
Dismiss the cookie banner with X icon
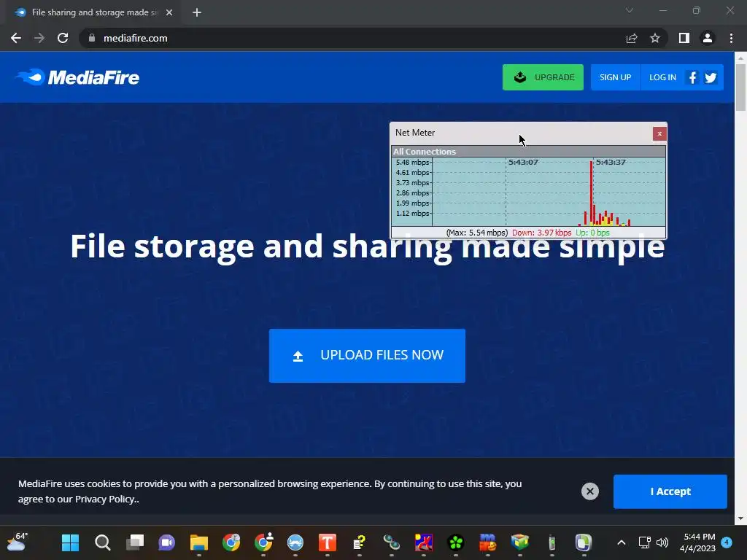click(x=589, y=491)
